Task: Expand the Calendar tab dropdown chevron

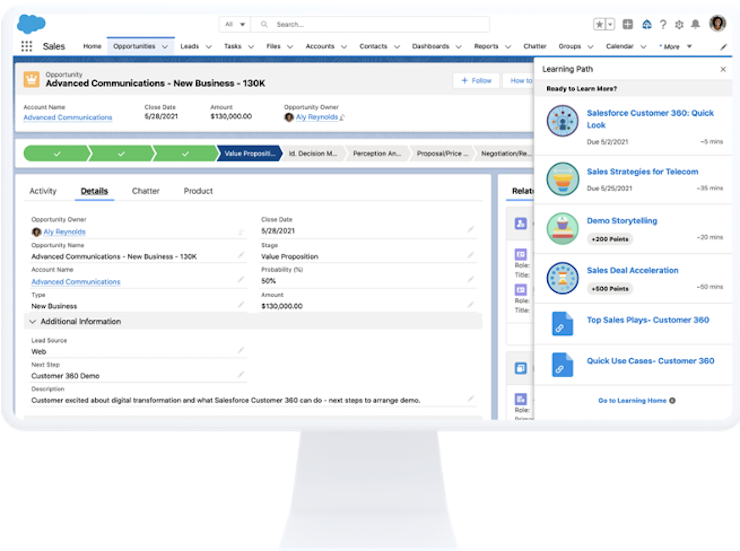Action: 643,47
